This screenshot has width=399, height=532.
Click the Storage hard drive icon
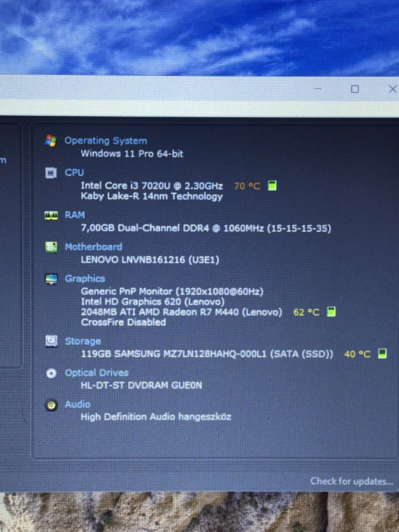[x=51, y=341]
